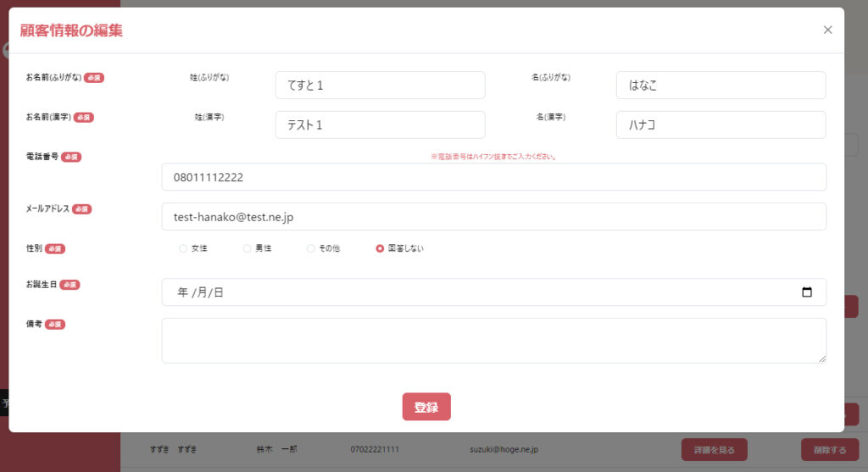The image size is (868, 472).
Task: Click 削除する button in the suzuki row
Action: tap(829, 449)
